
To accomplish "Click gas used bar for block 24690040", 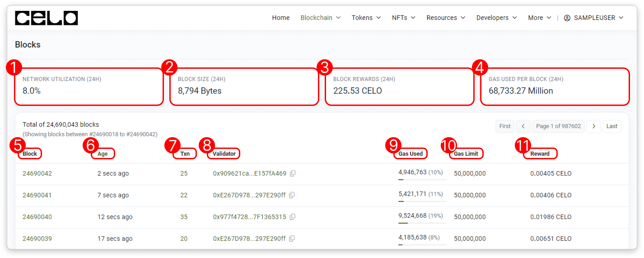I will click(422, 223).
